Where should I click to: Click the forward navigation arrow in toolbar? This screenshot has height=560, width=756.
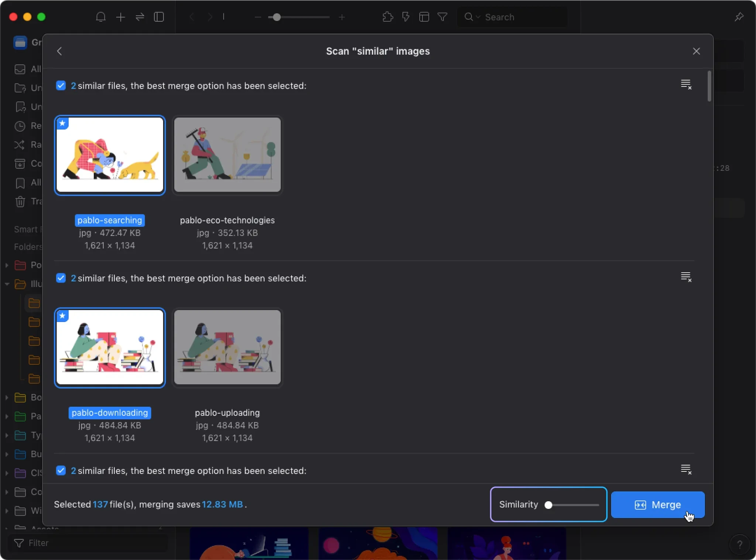(210, 17)
